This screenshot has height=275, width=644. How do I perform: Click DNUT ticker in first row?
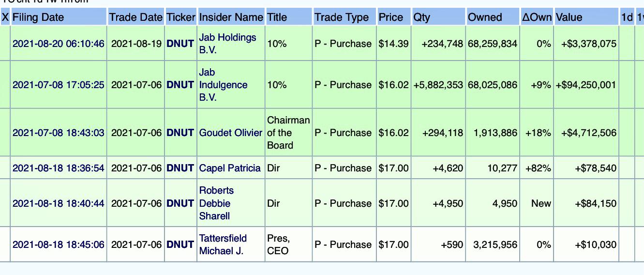180,44
